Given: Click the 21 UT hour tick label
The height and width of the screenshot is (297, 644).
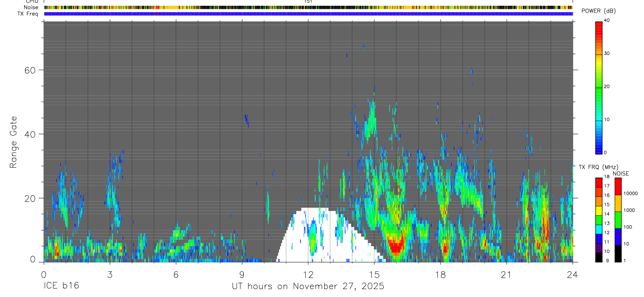Looking at the screenshot, I should 507,274.
